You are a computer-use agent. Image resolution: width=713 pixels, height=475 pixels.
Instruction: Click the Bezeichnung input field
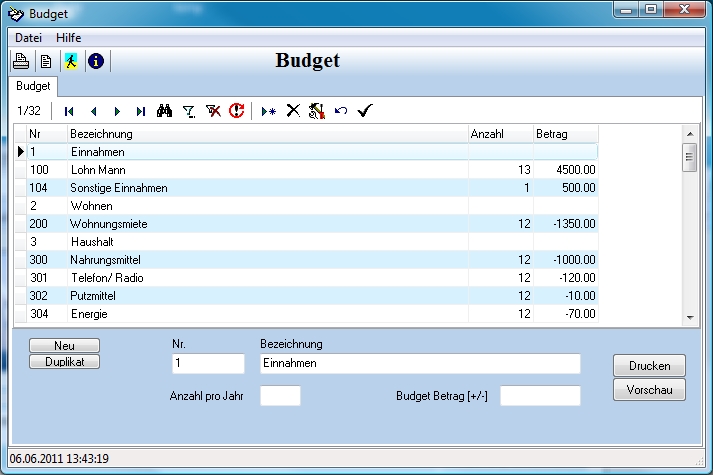click(x=420, y=364)
